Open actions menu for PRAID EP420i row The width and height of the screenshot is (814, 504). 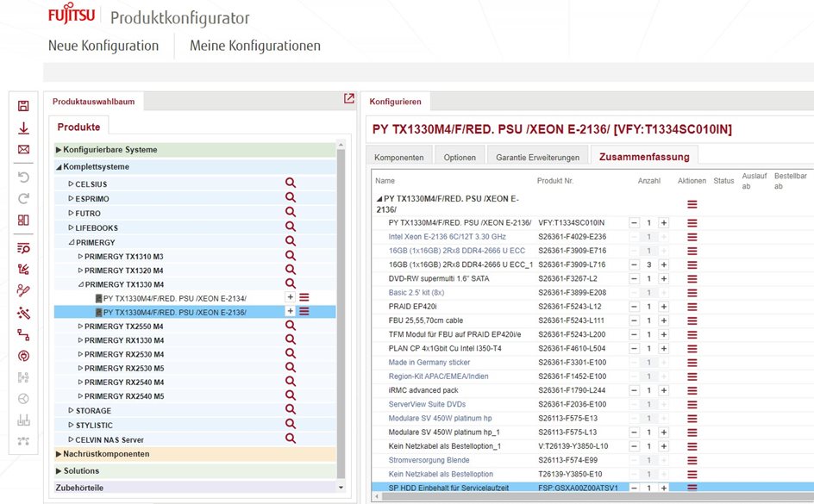pos(692,307)
